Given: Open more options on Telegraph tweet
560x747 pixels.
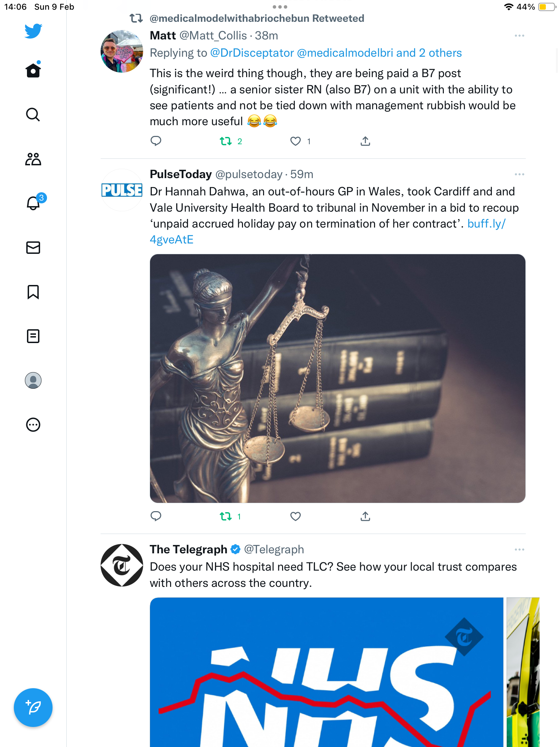Looking at the screenshot, I should pyautogui.click(x=519, y=550).
